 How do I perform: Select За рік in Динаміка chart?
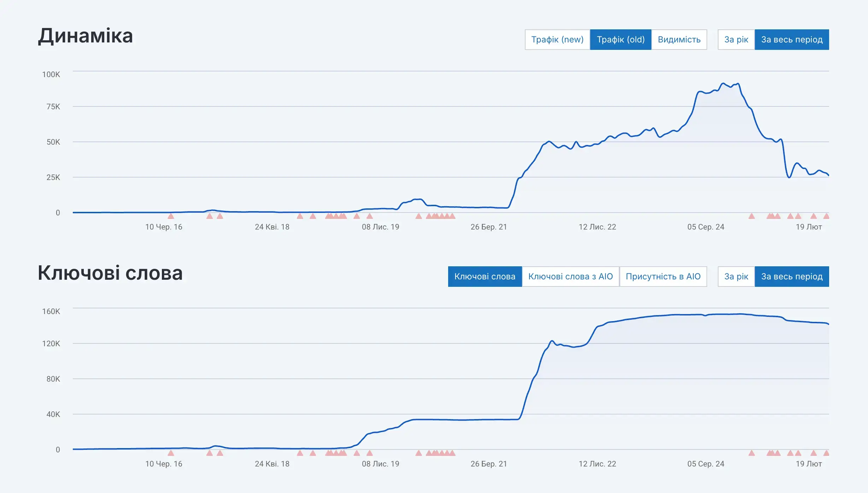pyautogui.click(x=736, y=40)
